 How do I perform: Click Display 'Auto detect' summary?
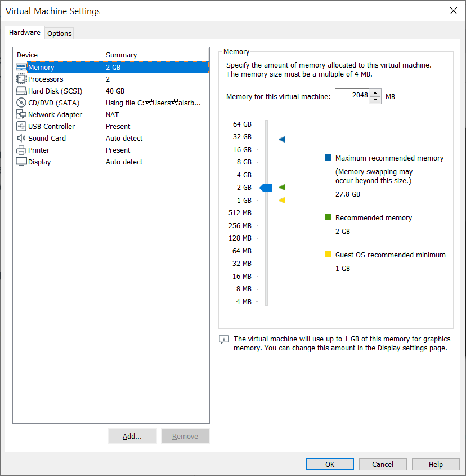tap(124, 162)
